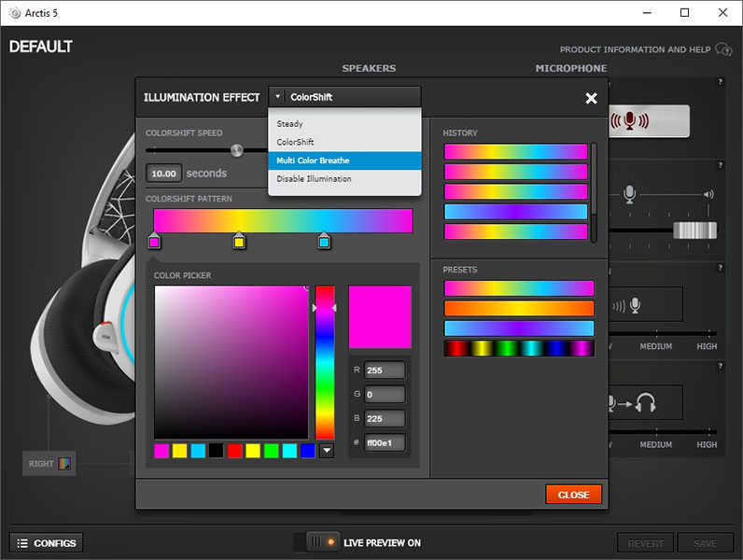
Task: Click the microphone volume slider thumb
Action: 694,231
